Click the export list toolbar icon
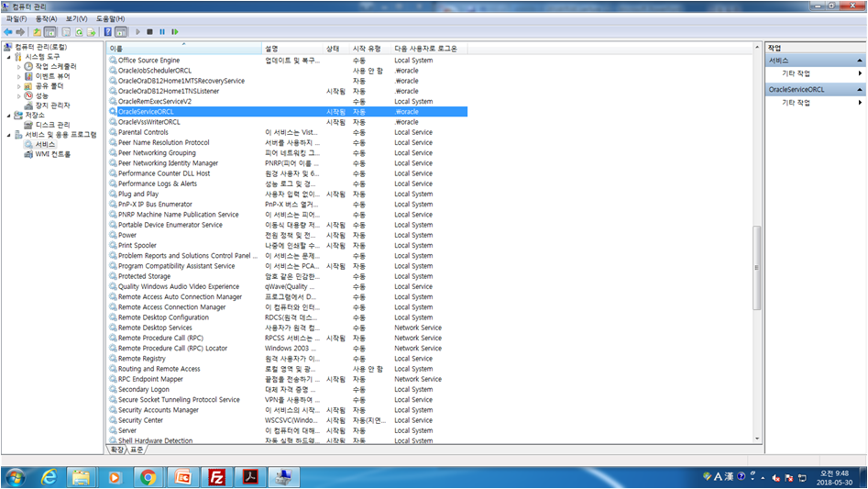 92,32
